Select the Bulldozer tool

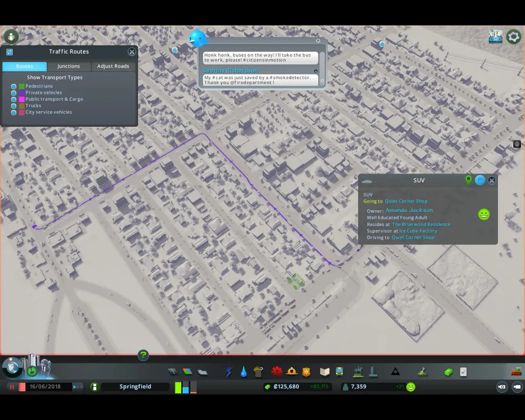point(516,372)
